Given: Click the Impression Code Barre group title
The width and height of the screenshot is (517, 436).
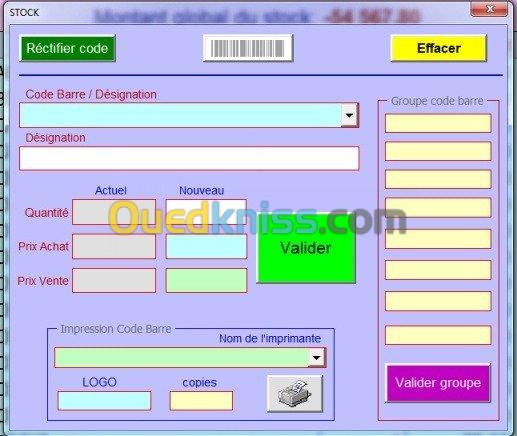Looking at the screenshot, I should [x=116, y=329].
